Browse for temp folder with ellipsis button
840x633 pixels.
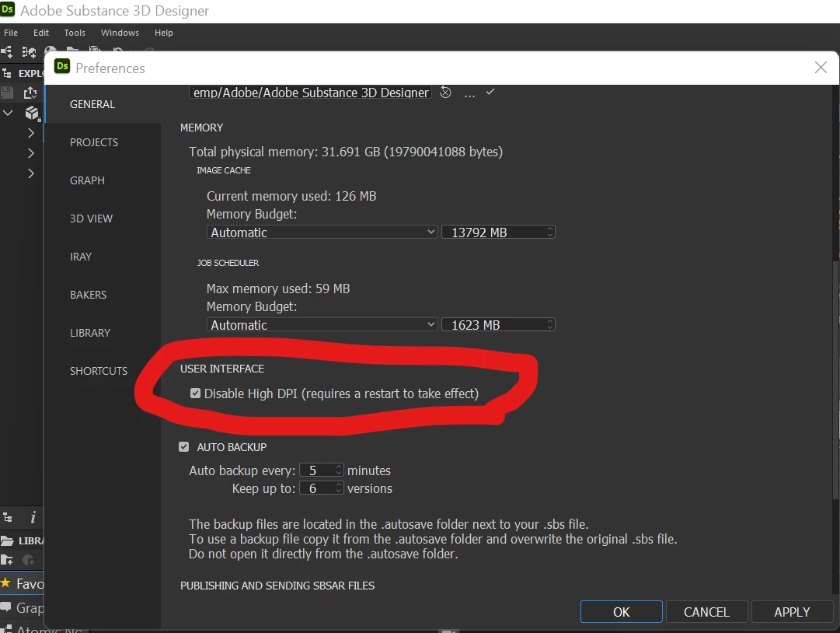[469, 94]
